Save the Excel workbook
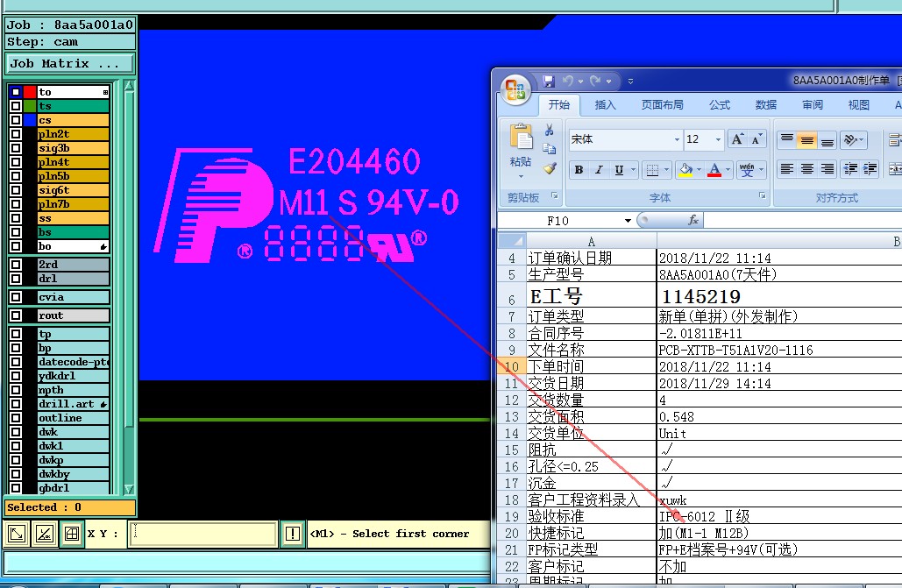This screenshot has width=902, height=588. click(549, 81)
